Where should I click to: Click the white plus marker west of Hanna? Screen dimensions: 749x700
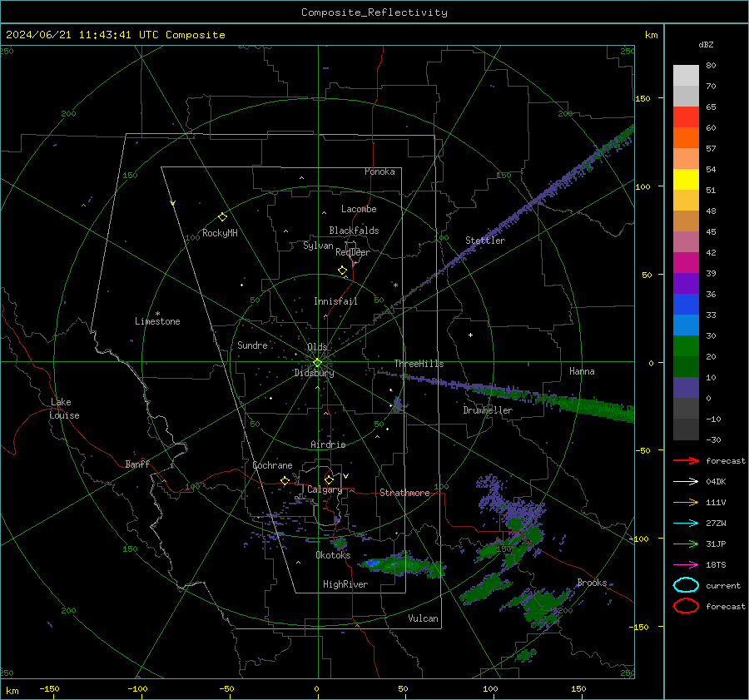click(x=470, y=335)
